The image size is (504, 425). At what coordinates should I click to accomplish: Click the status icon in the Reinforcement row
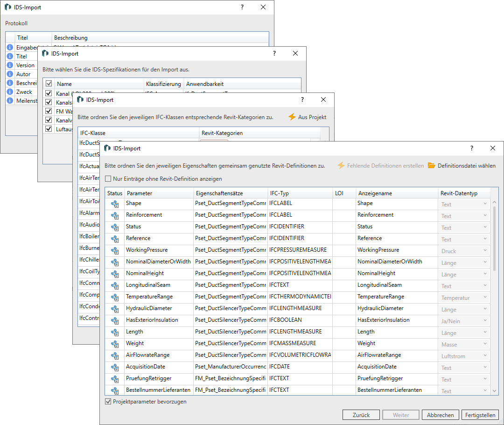coord(115,216)
